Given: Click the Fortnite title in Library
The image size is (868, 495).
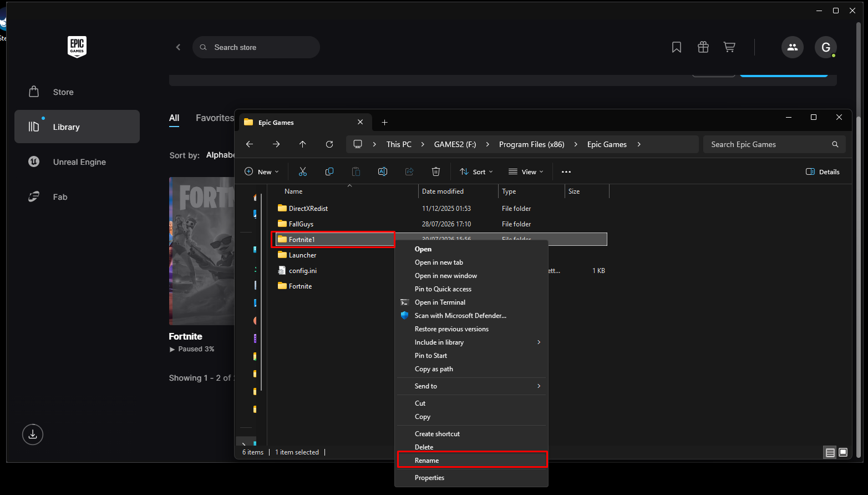Looking at the screenshot, I should point(186,336).
